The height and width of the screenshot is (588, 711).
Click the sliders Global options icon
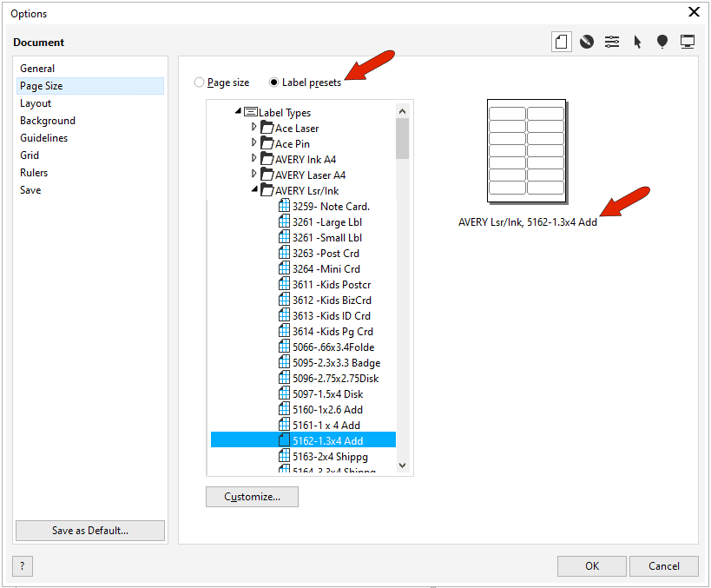(611, 41)
